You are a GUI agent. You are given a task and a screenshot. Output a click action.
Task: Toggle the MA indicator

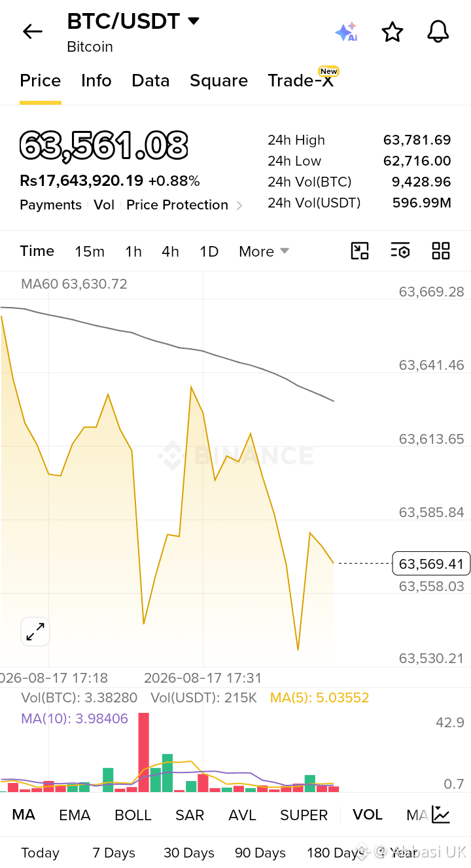coord(24,815)
